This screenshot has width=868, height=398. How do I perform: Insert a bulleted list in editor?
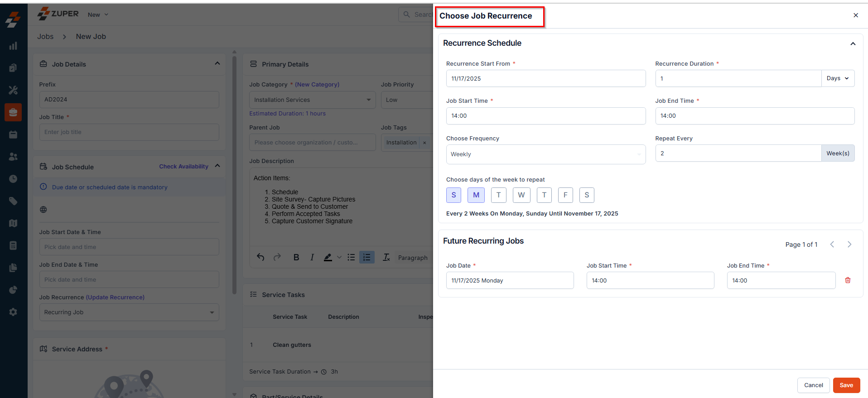[x=351, y=257]
